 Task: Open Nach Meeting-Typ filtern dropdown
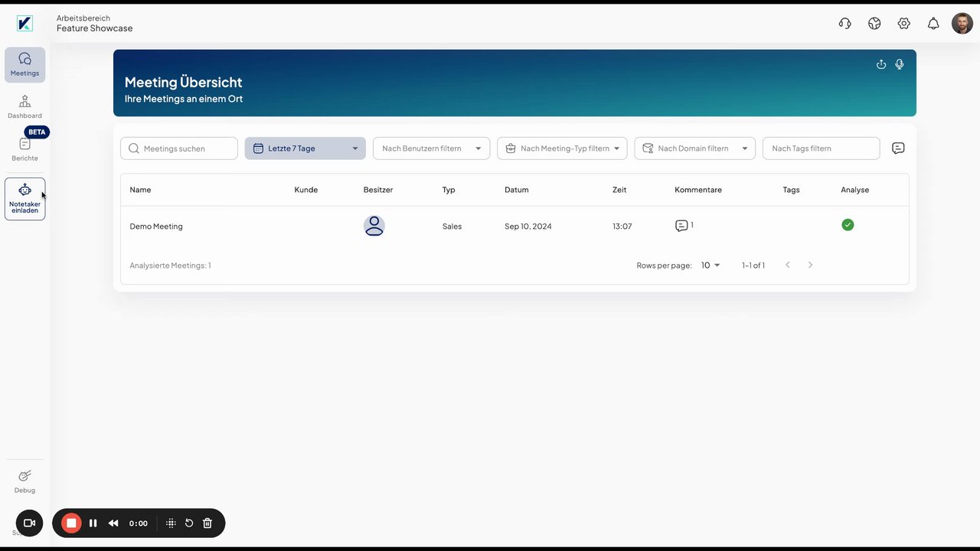(562, 148)
